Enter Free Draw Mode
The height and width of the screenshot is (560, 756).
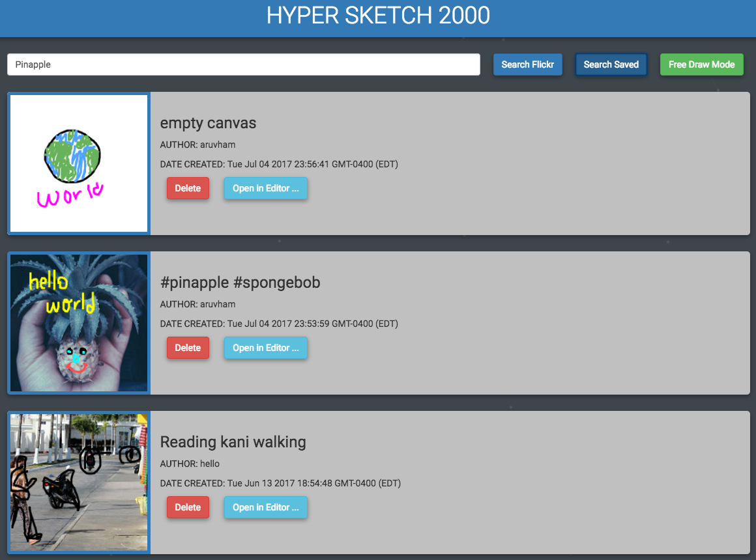click(x=702, y=64)
